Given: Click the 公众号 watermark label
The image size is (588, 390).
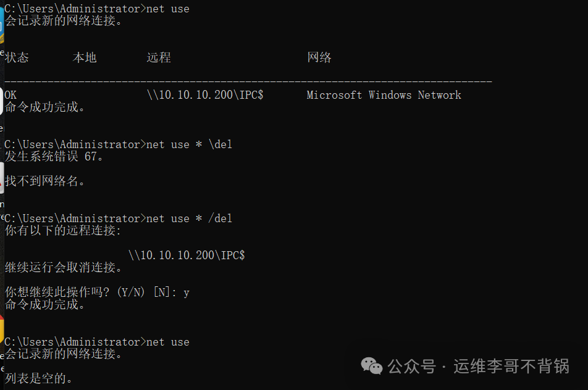Looking at the screenshot, I should [412, 366].
